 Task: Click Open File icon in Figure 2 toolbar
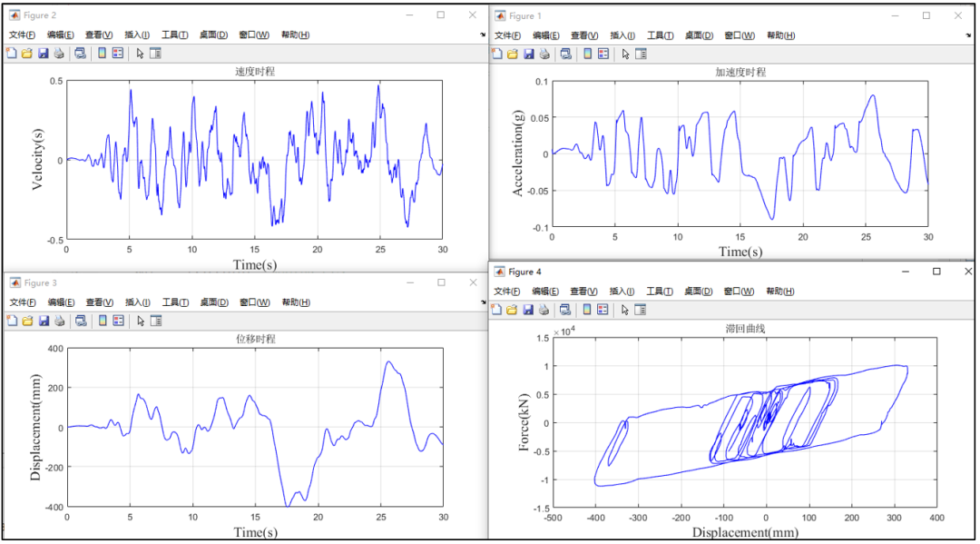coord(27,54)
